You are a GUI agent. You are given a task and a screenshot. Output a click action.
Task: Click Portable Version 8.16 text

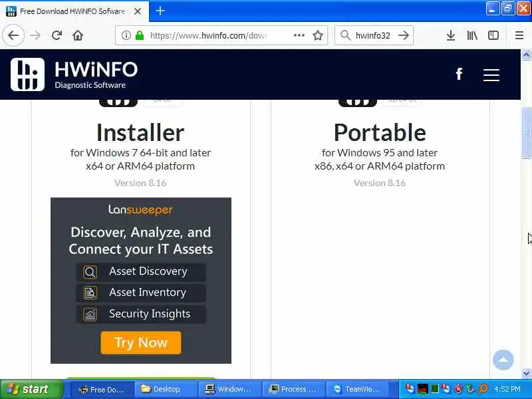pyautogui.click(x=380, y=184)
